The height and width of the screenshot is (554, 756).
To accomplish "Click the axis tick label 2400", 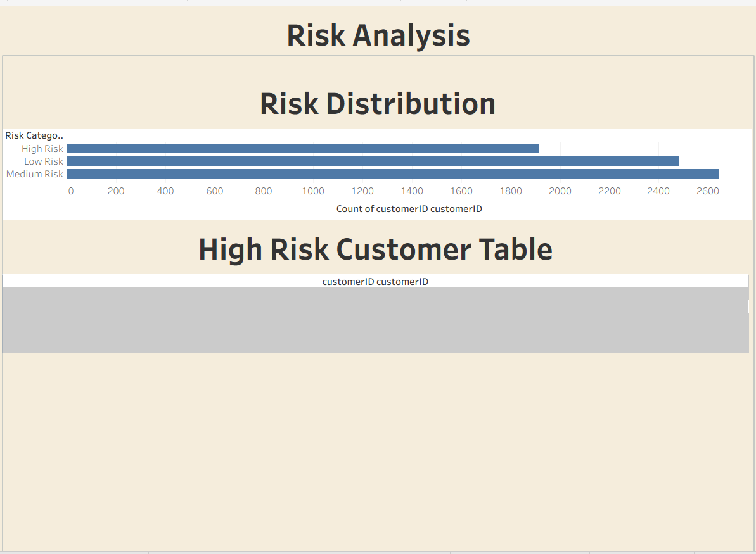I will (x=658, y=191).
